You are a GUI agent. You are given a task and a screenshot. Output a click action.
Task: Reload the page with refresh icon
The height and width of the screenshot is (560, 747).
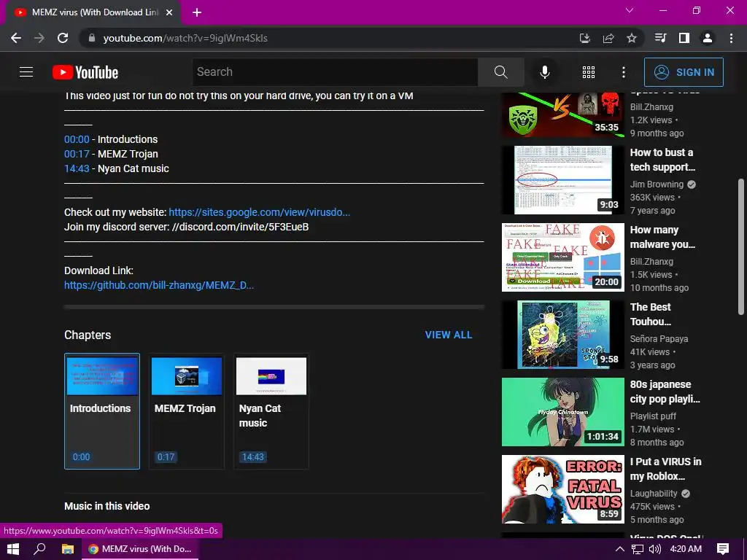point(63,38)
